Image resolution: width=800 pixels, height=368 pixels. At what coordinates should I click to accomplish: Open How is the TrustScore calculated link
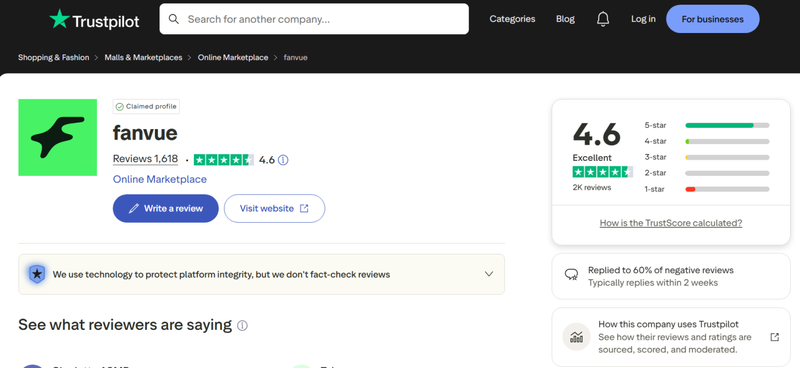(x=670, y=223)
